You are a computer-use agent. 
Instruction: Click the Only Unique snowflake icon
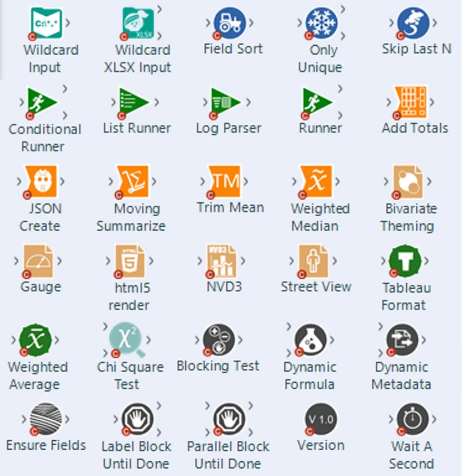(321, 22)
